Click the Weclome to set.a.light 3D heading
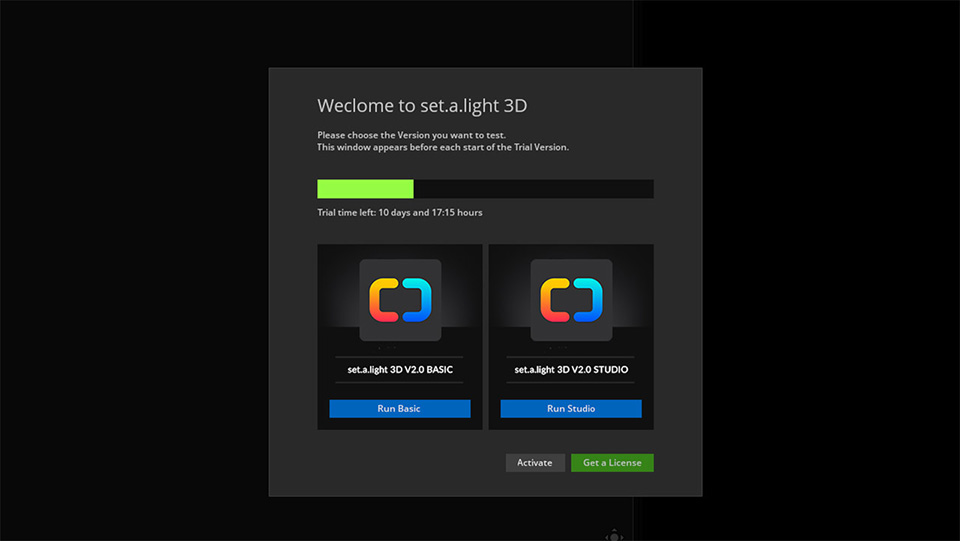 [422, 106]
